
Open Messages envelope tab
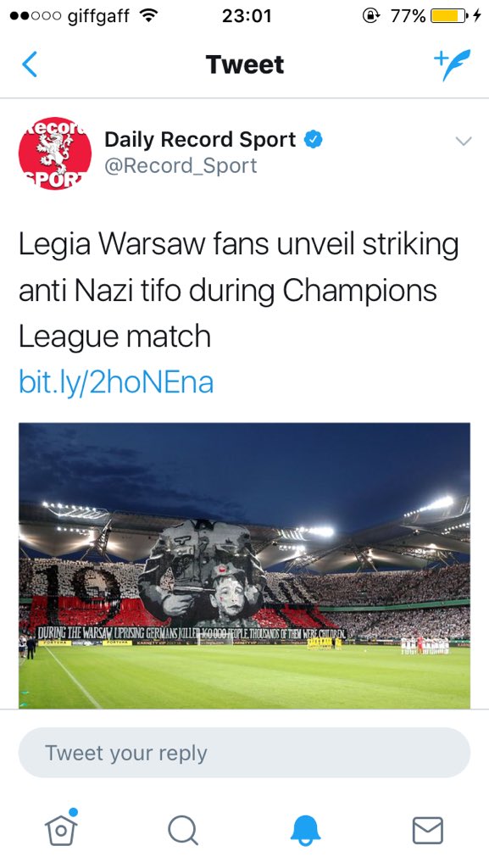click(428, 831)
